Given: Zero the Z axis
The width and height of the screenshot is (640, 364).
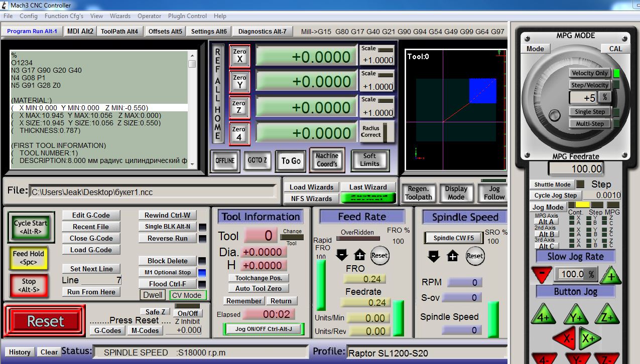Looking at the screenshot, I should (x=239, y=108).
